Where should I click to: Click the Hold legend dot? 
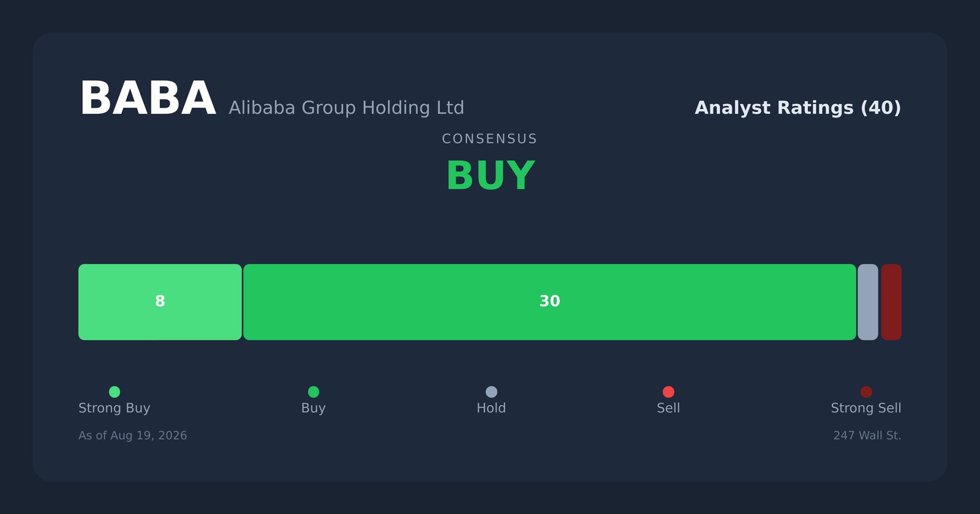[491, 392]
